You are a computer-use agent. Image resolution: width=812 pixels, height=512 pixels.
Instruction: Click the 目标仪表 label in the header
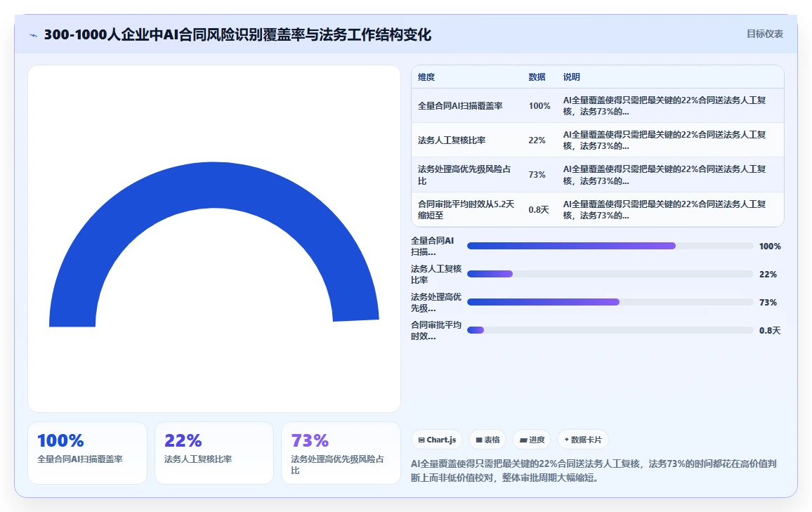pos(764,34)
